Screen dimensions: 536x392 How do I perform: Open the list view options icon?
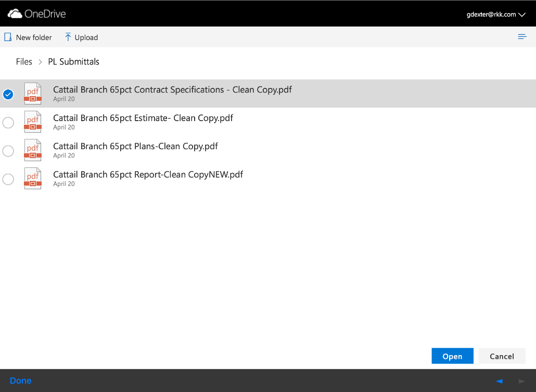[522, 37]
